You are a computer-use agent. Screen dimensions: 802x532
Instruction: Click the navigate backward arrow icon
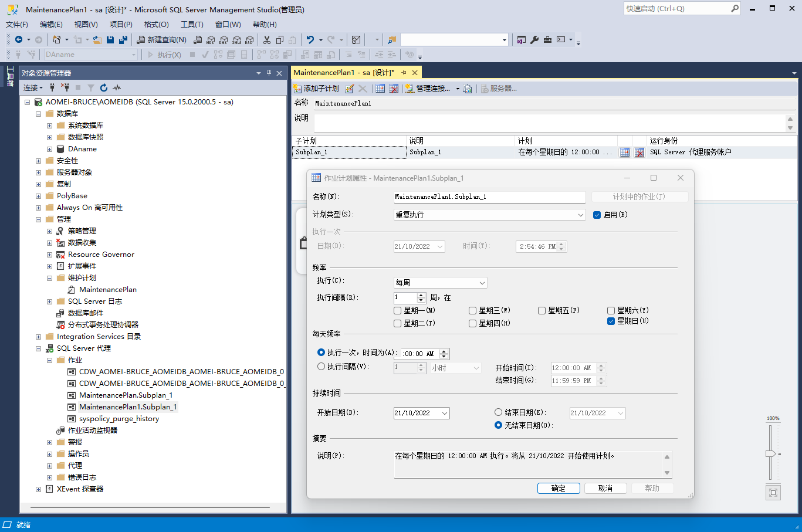tap(19, 39)
